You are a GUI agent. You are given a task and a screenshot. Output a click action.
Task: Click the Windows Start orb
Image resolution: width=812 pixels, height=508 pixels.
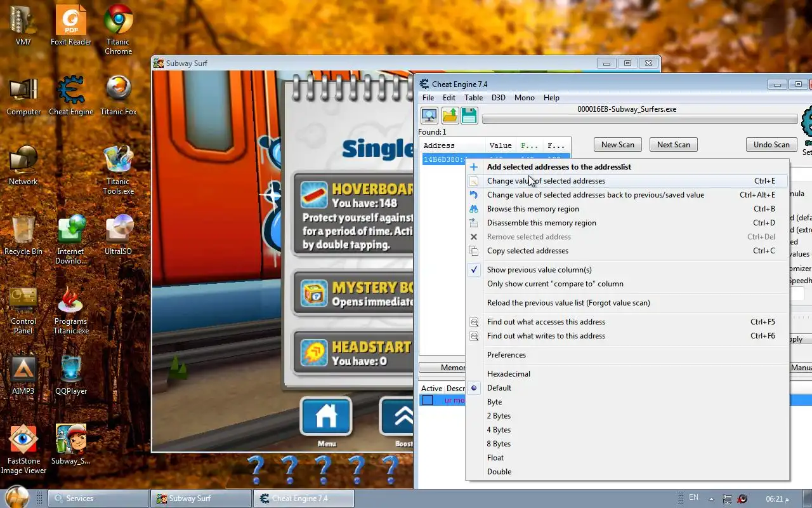point(16,498)
